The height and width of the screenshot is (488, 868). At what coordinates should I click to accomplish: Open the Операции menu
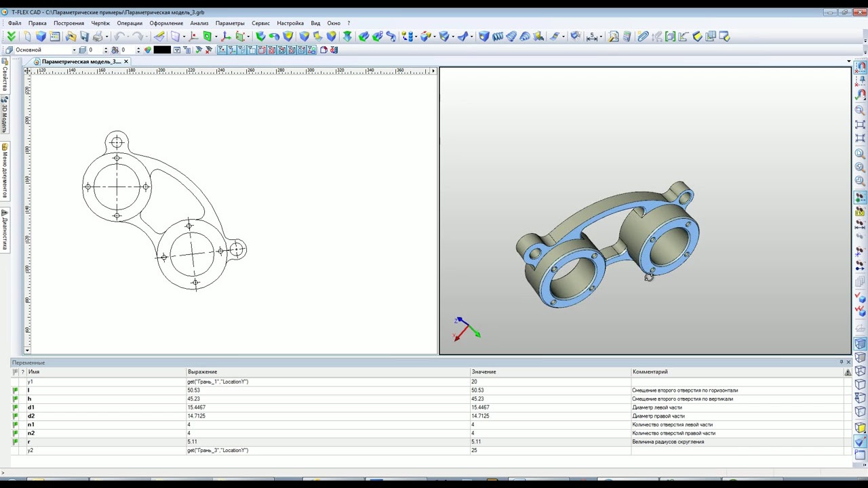[130, 23]
